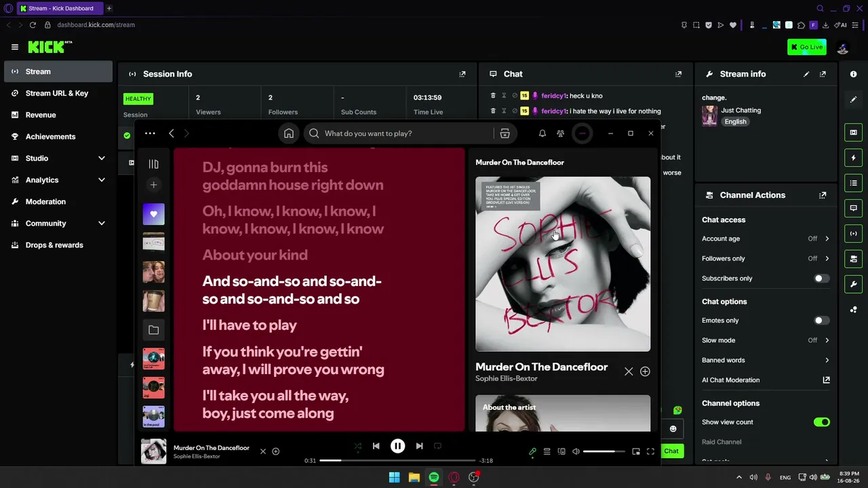
Task: Open Sophie Ellis-Bextor artist link in Now Playing
Action: [x=507, y=379]
